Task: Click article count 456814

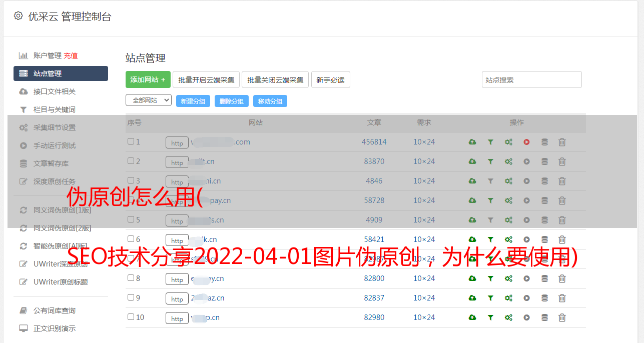Action: point(374,142)
